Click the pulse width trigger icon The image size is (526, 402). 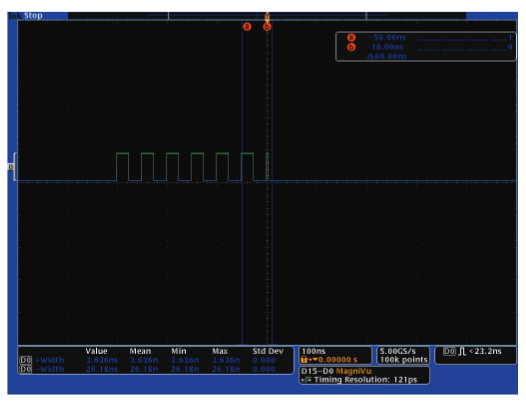point(462,352)
